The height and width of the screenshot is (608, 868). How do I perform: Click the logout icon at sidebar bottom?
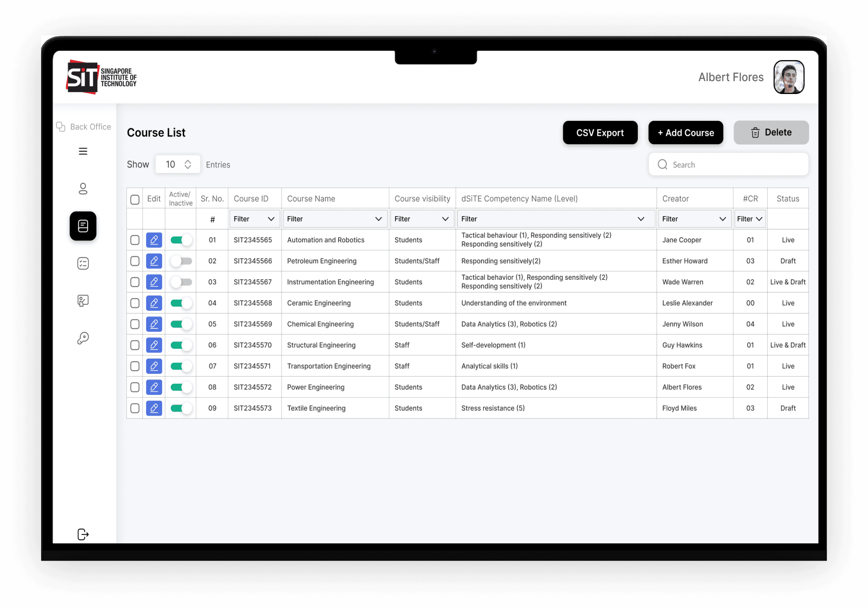coord(83,534)
